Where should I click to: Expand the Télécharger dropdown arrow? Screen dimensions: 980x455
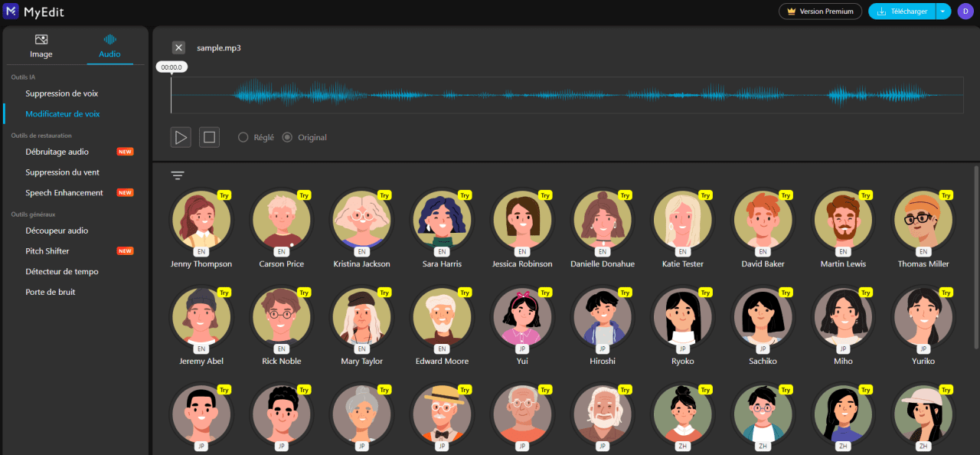[943, 11]
